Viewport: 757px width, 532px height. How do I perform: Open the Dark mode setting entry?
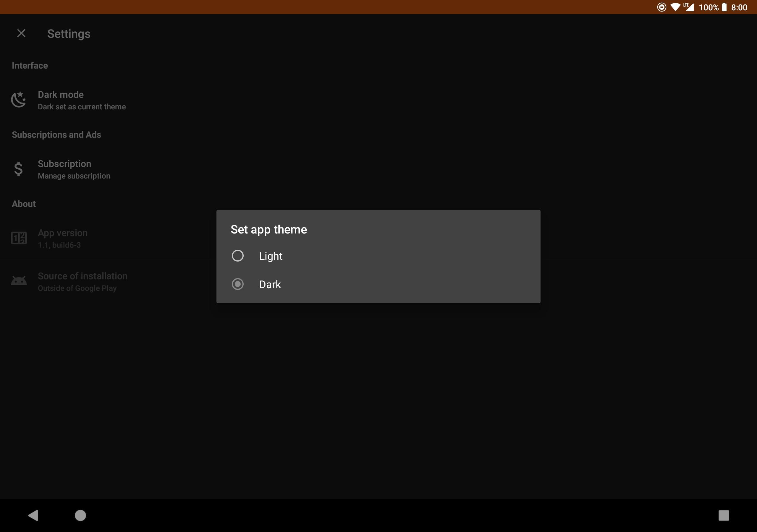pyautogui.click(x=81, y=100)
